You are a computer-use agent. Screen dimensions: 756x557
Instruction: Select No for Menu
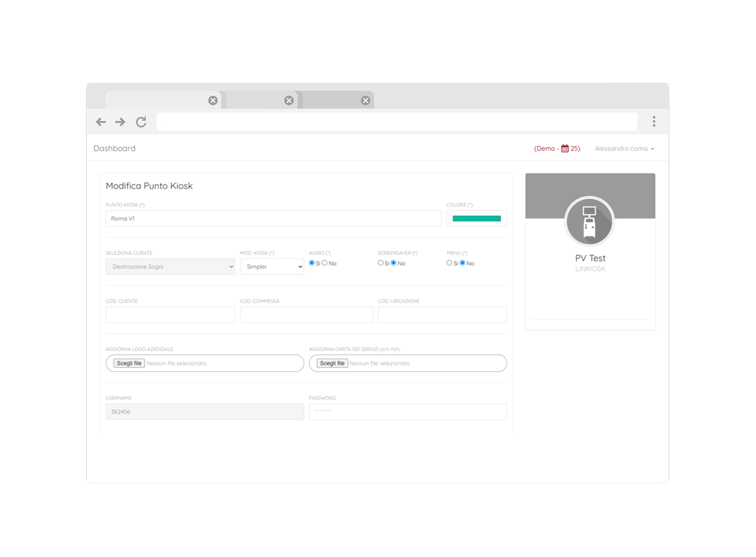[x=462, y=263]
